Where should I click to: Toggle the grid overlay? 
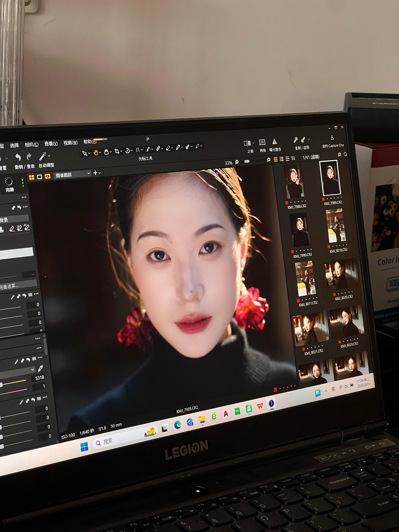click(262, 142)
